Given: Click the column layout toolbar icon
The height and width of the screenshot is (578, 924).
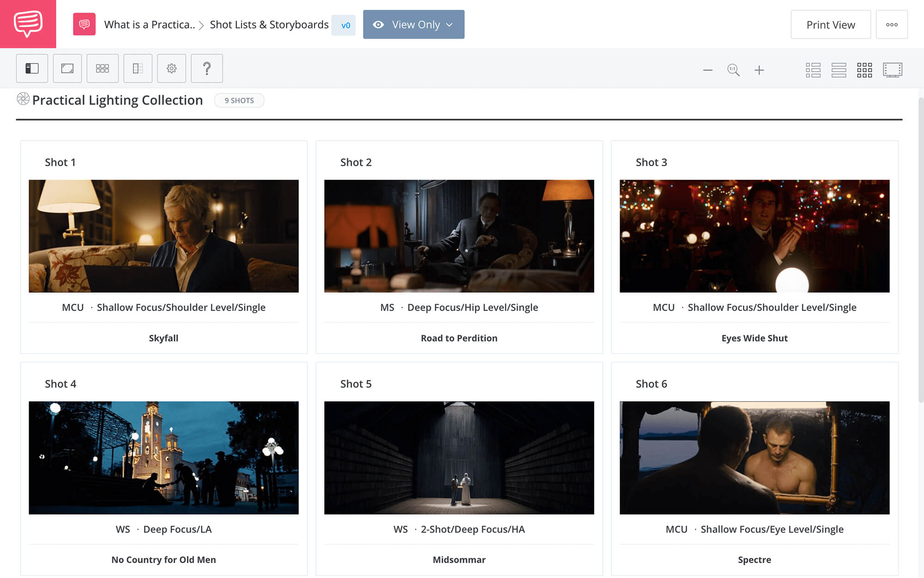Looking at the screenshot, I should pyautogui.click(x=138, y=68).
